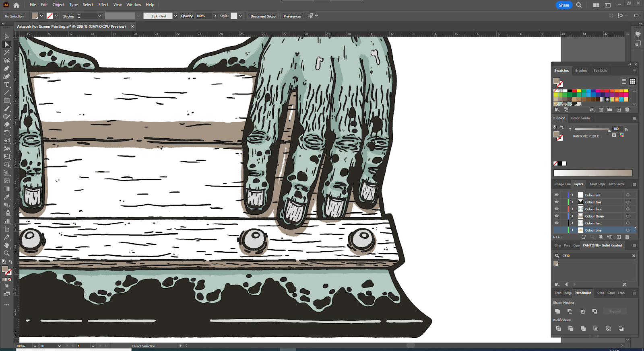Viewport: 644px width, 351px height.
Task: Click the Unite shape mode in Pathfinder
Action: (x=557, y=311)
